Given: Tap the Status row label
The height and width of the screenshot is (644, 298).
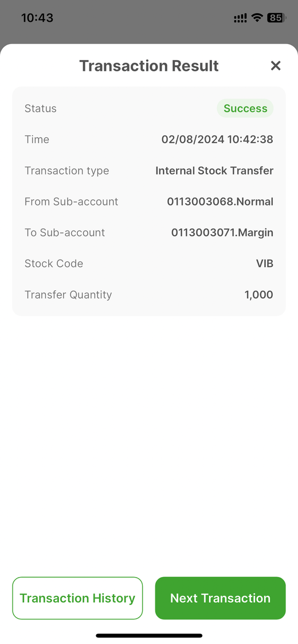Looking at the screenshot, I should coord(40,108).
